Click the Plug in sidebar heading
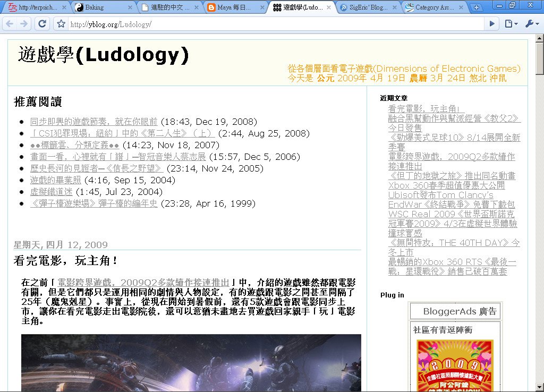This screenshot has width=544, height=392. point(392,295)
